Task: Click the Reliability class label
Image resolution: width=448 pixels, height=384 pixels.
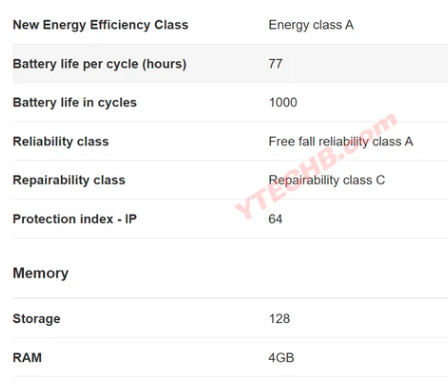Action: click(61, 141)
